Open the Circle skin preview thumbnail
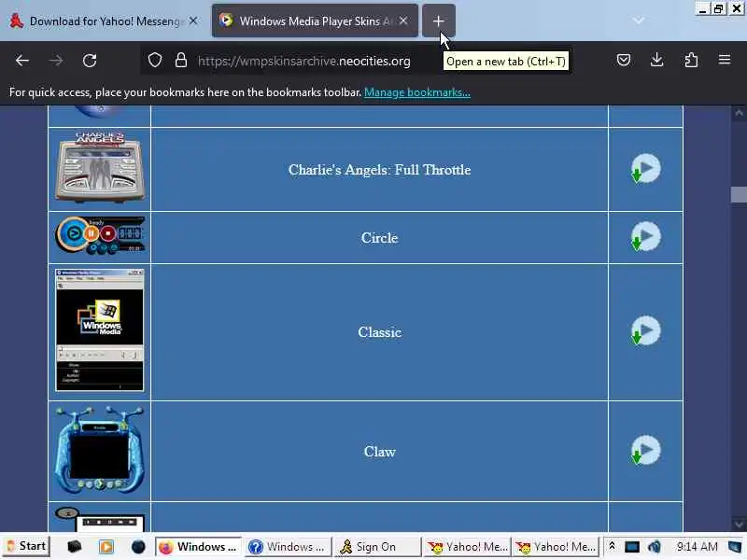 coord(100,236)
